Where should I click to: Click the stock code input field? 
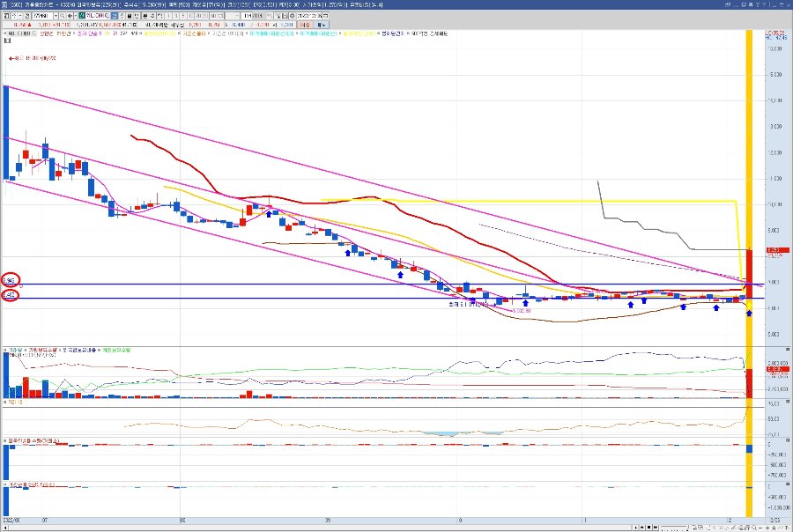click(42, 16)
